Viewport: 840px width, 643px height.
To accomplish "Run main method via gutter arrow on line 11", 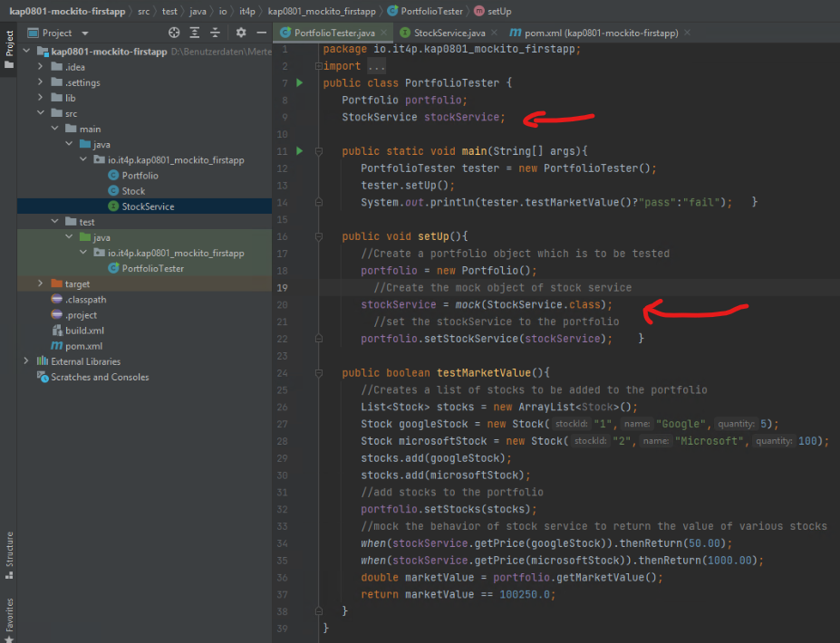I will (x=299, y=151).
